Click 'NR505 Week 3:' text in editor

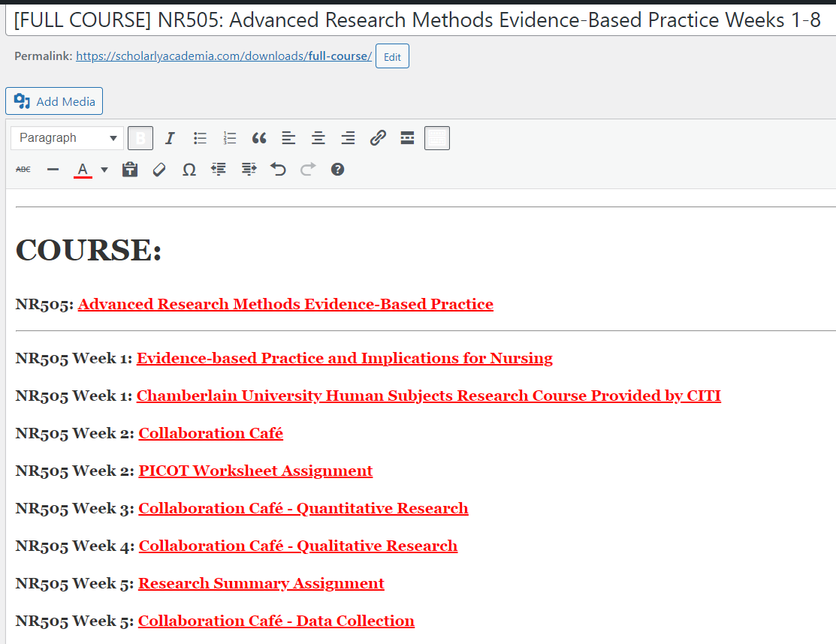[74, 509]
